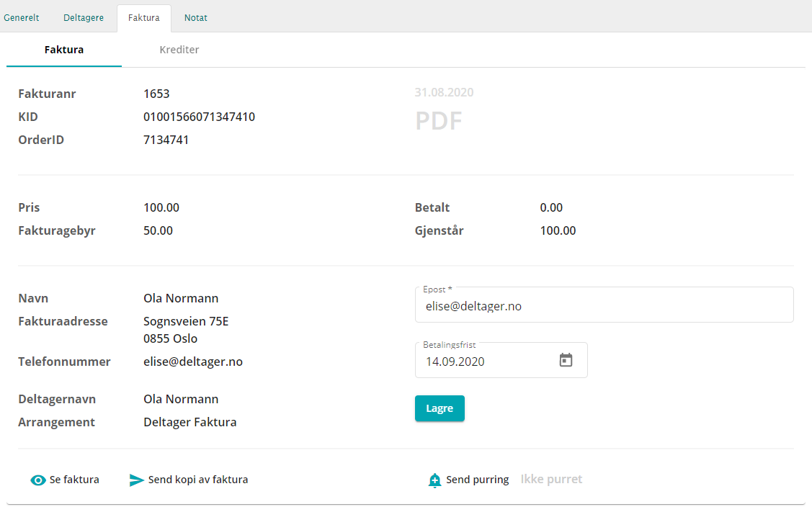Open the calendar picker for Betalingsfrist
This screenshot has height=512, width=812.
click(x=566, y=360)
